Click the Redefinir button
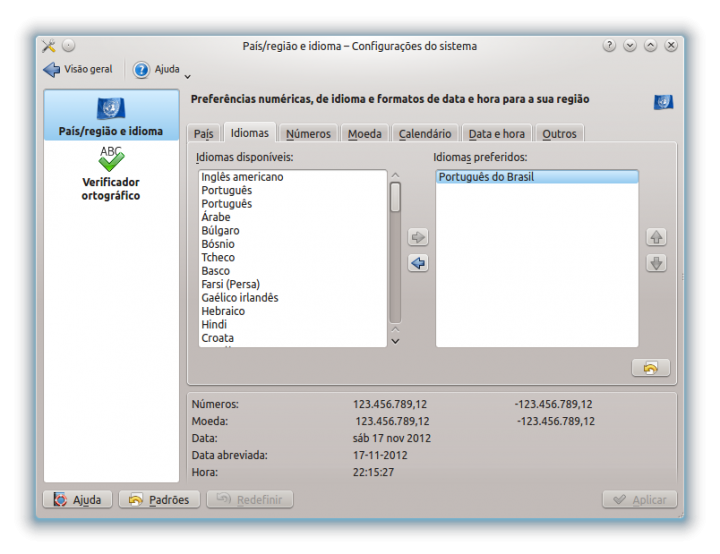The image size is (720, 554). (x=250, y=499)
